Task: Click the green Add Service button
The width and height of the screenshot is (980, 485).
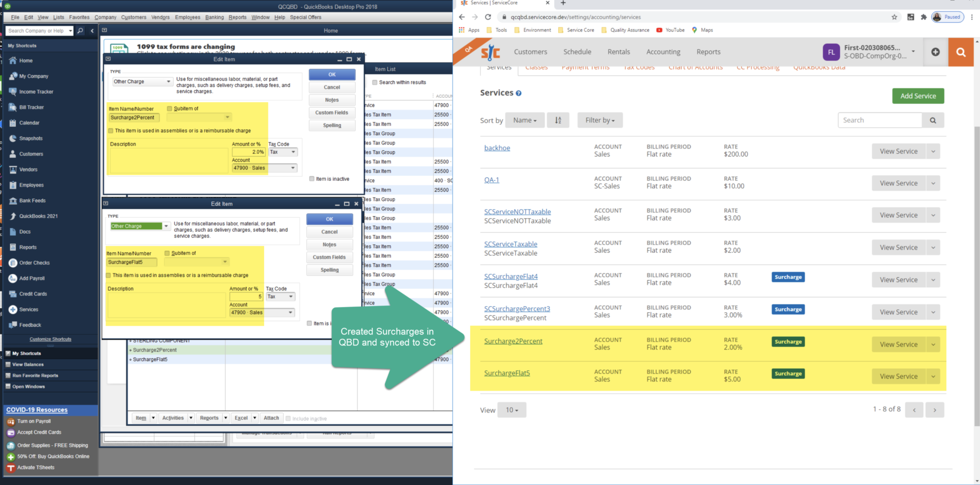Action: [918, 96]
